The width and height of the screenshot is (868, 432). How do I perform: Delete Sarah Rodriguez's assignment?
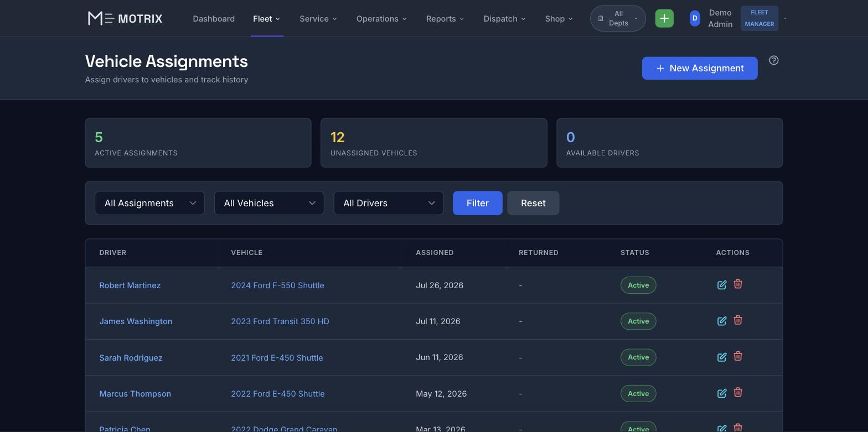tap(738, 356)
